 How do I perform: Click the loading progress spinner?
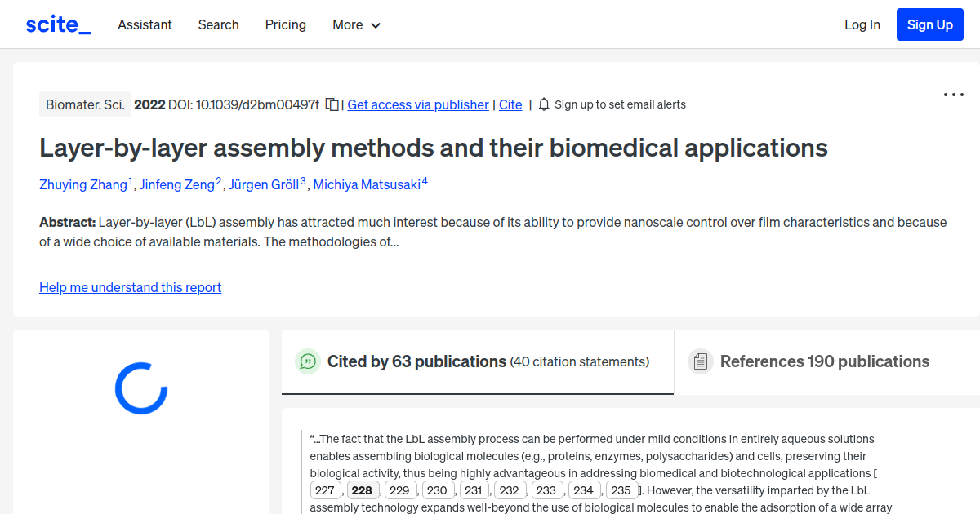140,388
